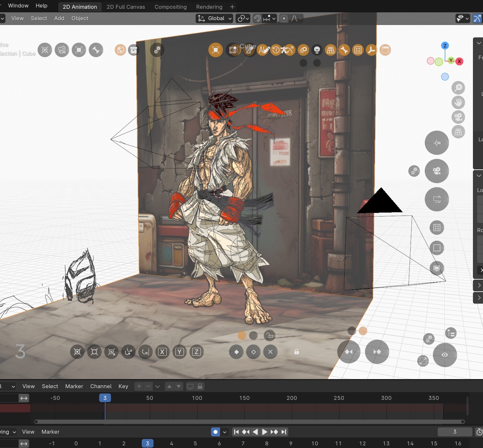Click the frame-selected overlay button at top left
The image size is (483, 448).
pyautogui.click(x=79, y=50)
